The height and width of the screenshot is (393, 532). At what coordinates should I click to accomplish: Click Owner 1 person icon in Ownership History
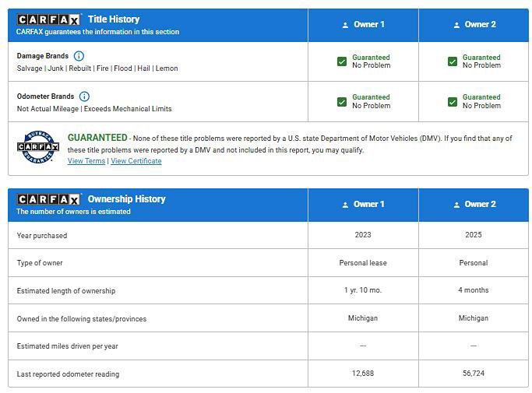(x=345, y=205)
